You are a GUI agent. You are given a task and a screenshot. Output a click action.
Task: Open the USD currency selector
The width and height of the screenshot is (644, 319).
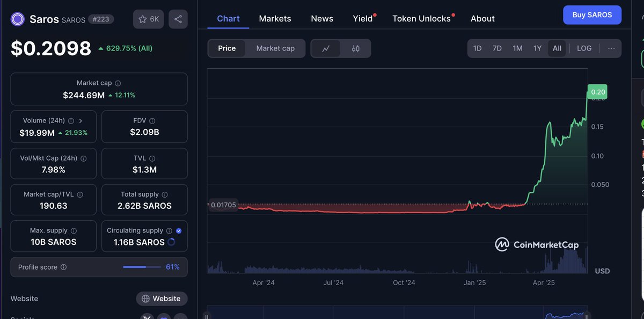coord(602,271)
